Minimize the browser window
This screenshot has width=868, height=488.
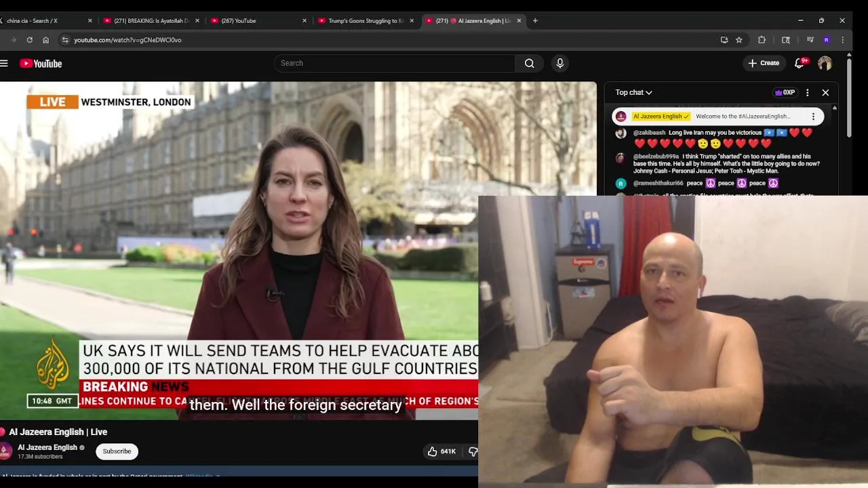[800, 21]
